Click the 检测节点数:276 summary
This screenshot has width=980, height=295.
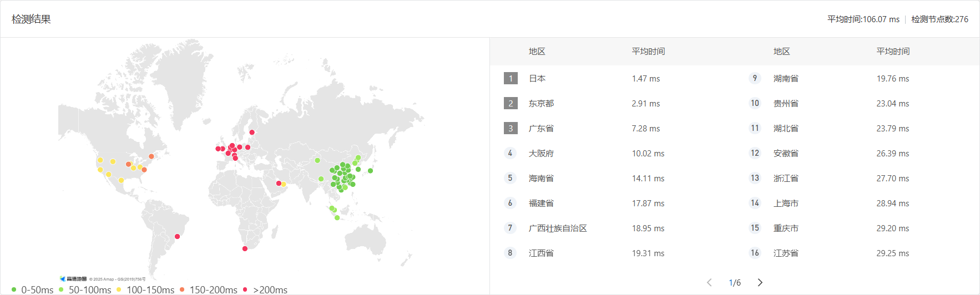click(940, 19)
